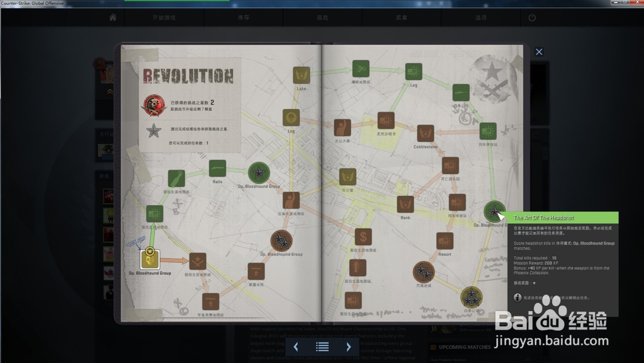Turn to the next journal page

click(348, 347)
